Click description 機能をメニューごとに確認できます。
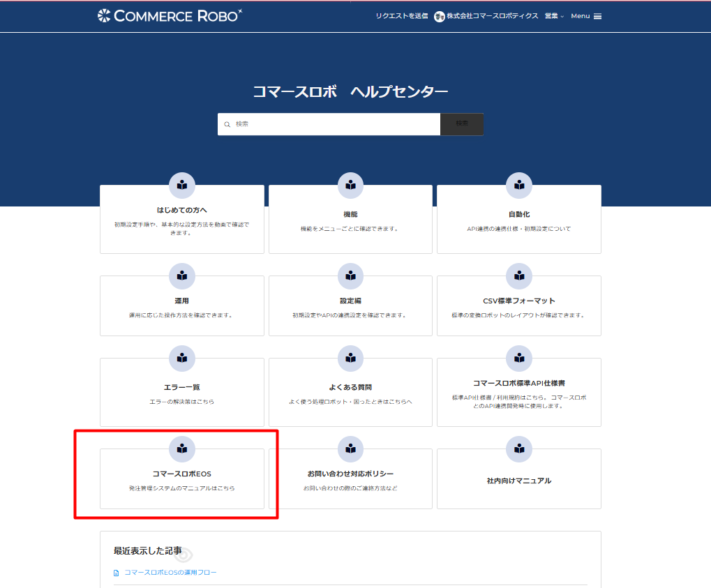Screen dimensions: 711x588 [x=350, y=229]
